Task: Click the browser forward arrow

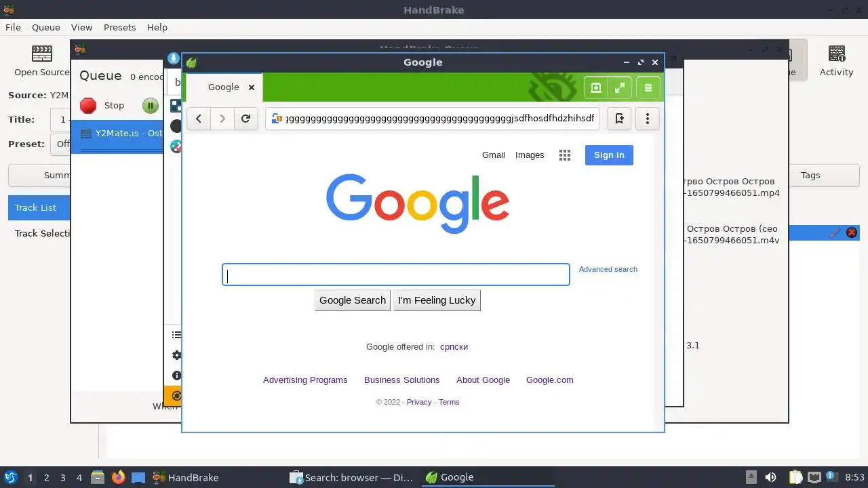Action: click(222, 119)
